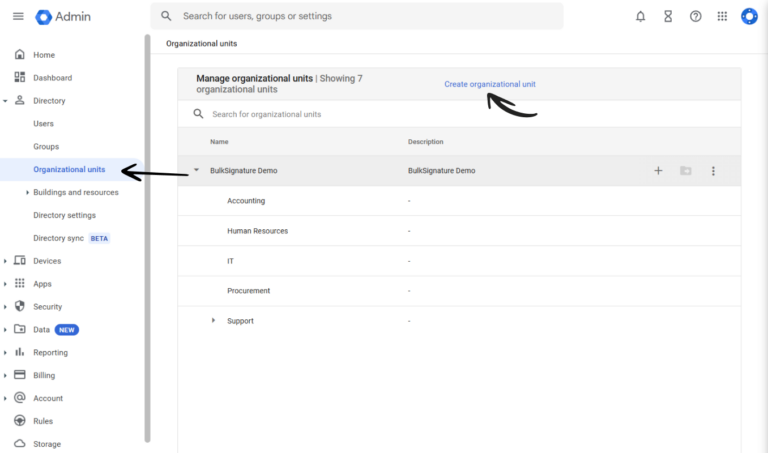Screen dimensions: 768x453
Task: Open Dashboard in the sidebar
Action: [x=52, y=78]
